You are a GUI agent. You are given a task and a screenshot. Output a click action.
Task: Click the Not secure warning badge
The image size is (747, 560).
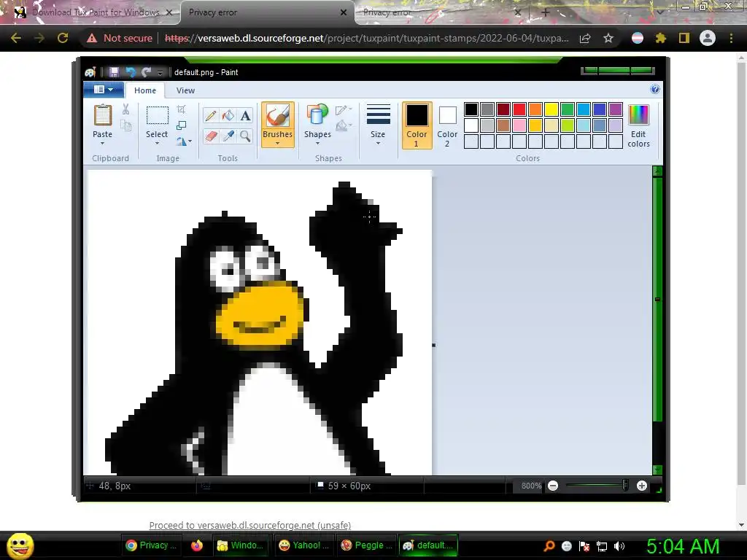click(x=120, y=38)
